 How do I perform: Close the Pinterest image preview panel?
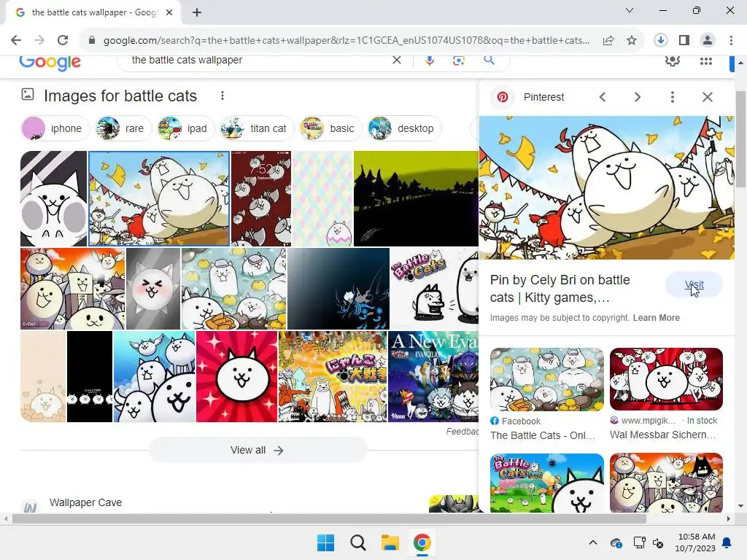[708, 97]
